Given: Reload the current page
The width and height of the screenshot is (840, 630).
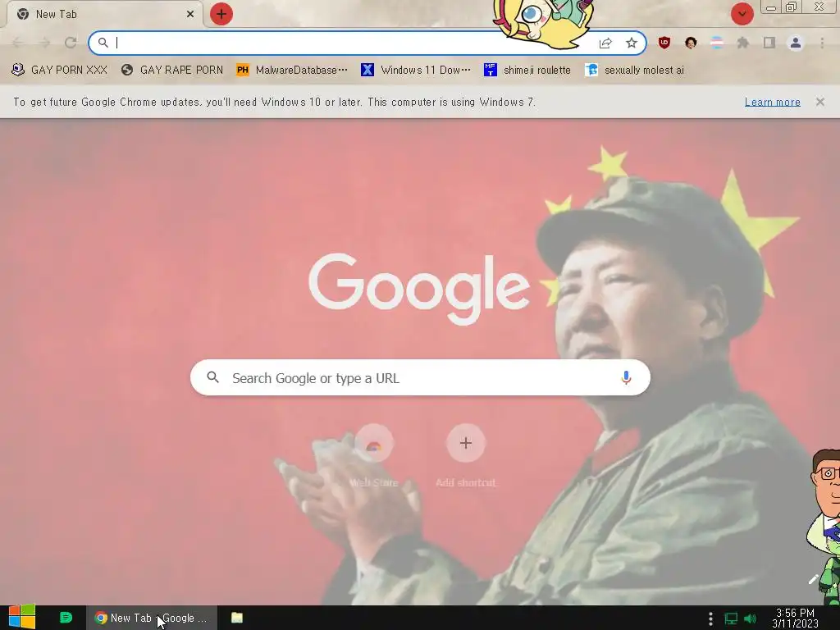Looking at the screenshot, I should 71,43.
